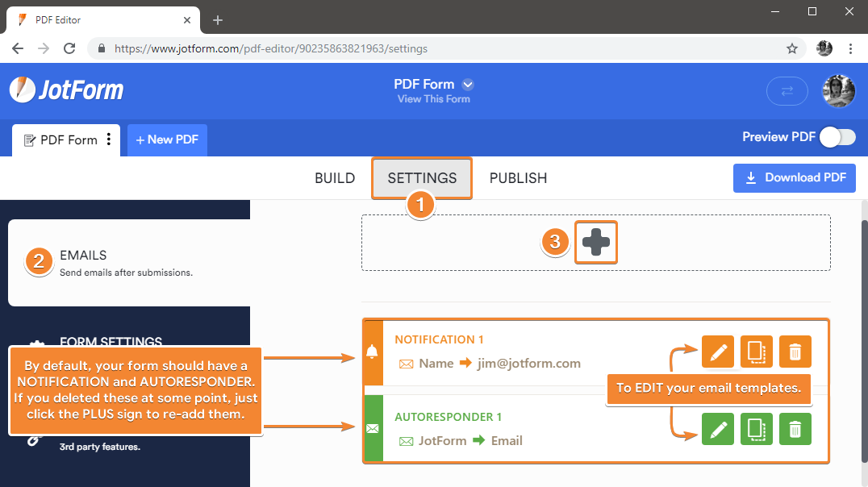868x487 pixels.
Task: View site info via the lock icon
Action: 102,48
